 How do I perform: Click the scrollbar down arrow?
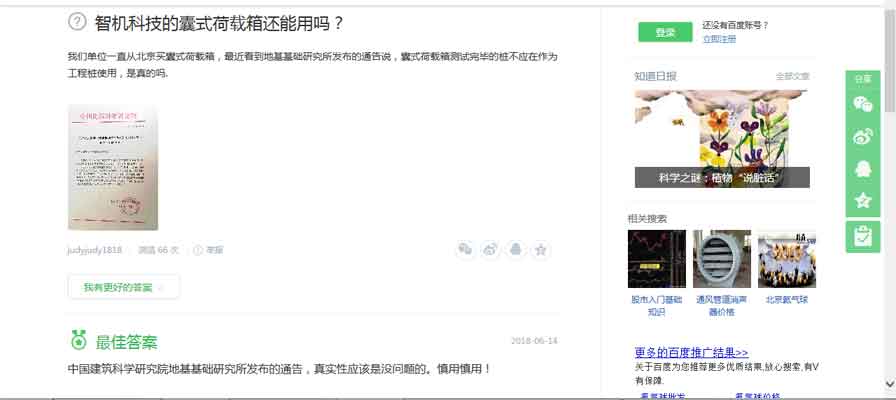pos(890,383)
